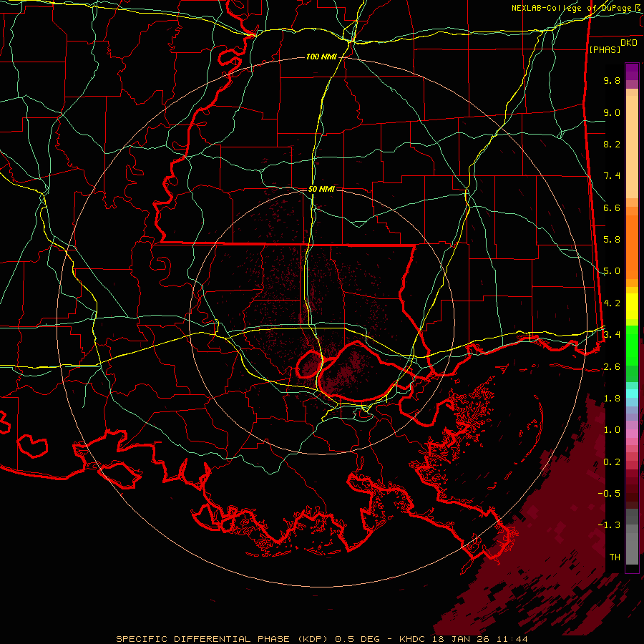Click the "100 NMI" range ring label
The height and width of the screenshot is (644, 644).
(x=321, y=57)
